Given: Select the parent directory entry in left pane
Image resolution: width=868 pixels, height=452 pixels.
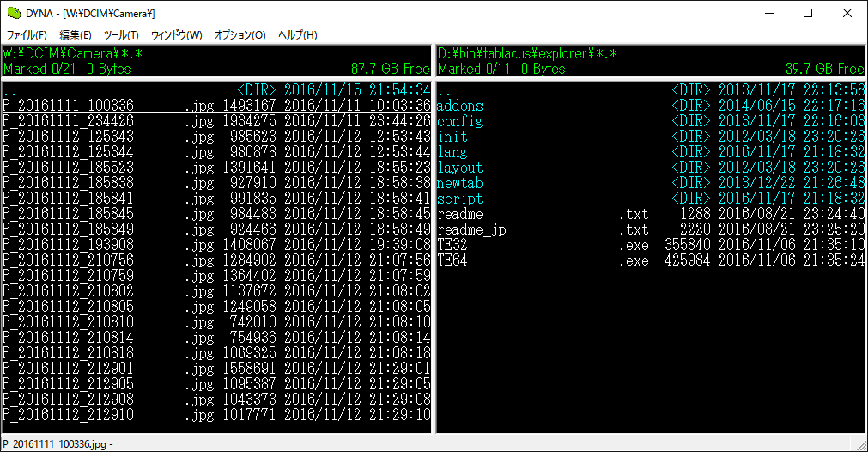Looking at the screenshot, I should coord(216,89).
